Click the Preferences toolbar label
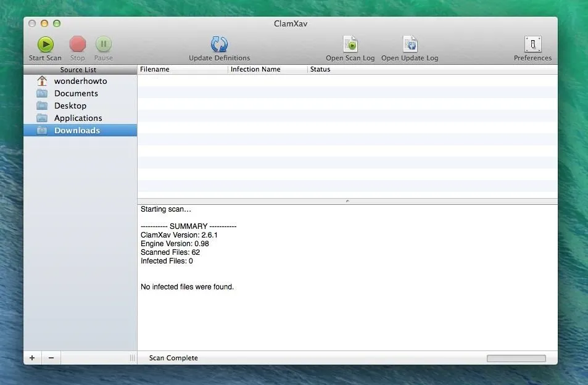Screen dimensions: 588x385 [x=533, y=58]
